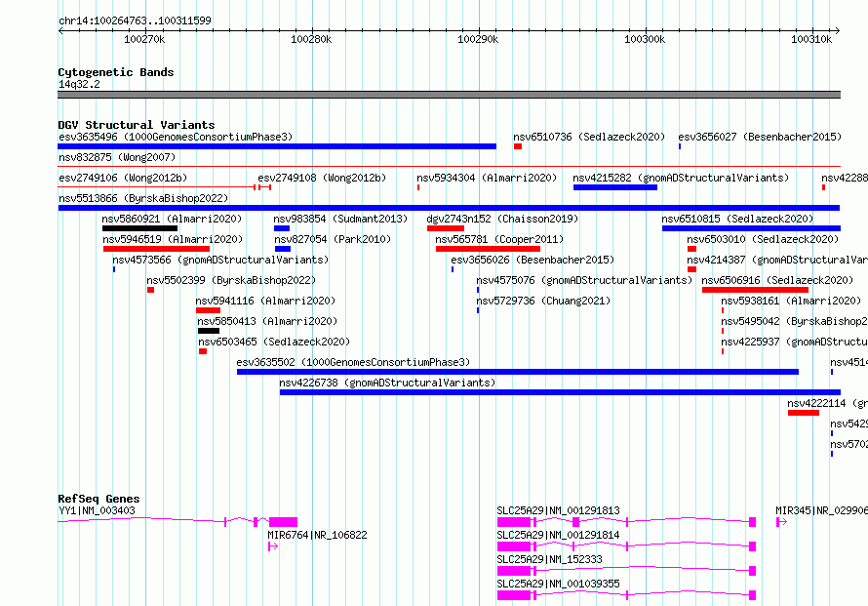868x606 pixels.
Task: Open the YY1|NM_003403 gene label
Action: point(97,510)
